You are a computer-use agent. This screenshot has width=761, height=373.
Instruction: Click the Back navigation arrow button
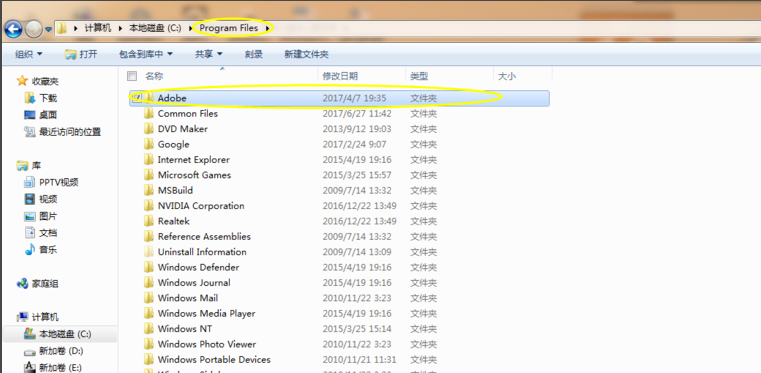(x=13, y=30)
